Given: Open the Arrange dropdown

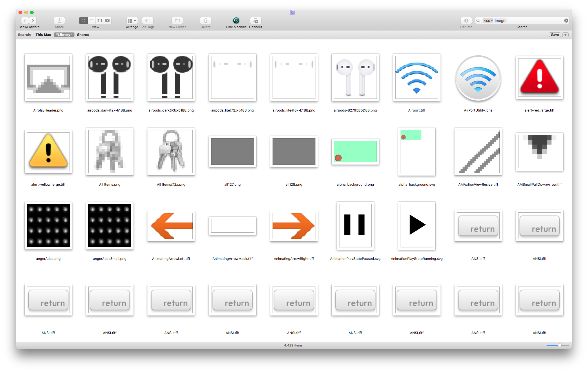Looking at the screenshot, I should [132, 21].
